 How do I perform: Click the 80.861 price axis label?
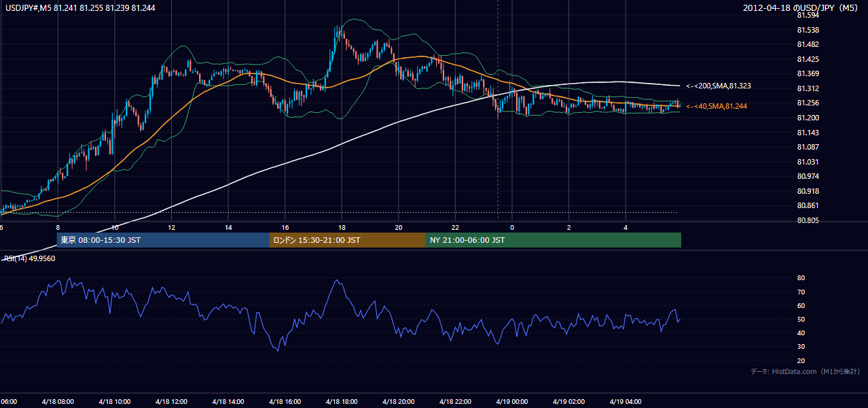808,205
